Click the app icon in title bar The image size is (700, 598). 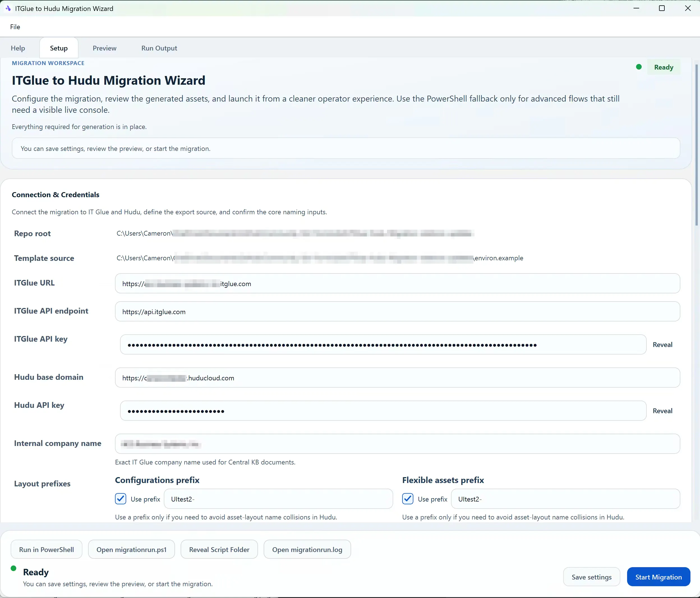[x=8, y=8]
